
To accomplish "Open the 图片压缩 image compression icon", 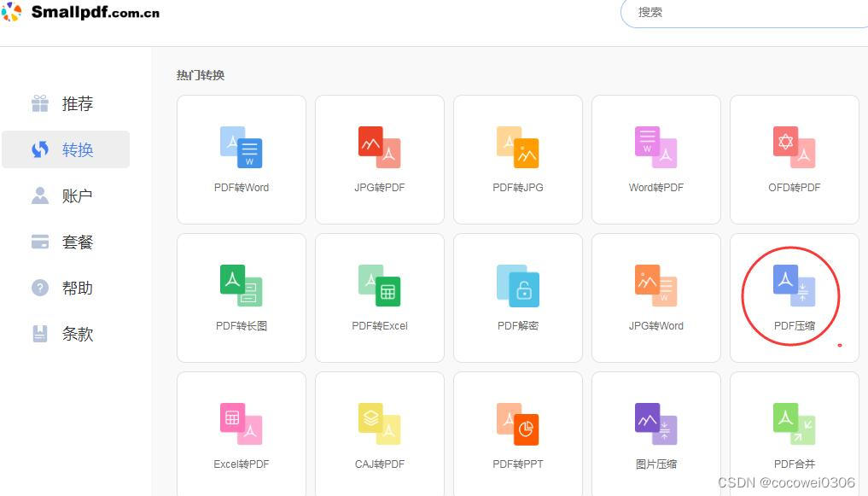I will point(656,424).
